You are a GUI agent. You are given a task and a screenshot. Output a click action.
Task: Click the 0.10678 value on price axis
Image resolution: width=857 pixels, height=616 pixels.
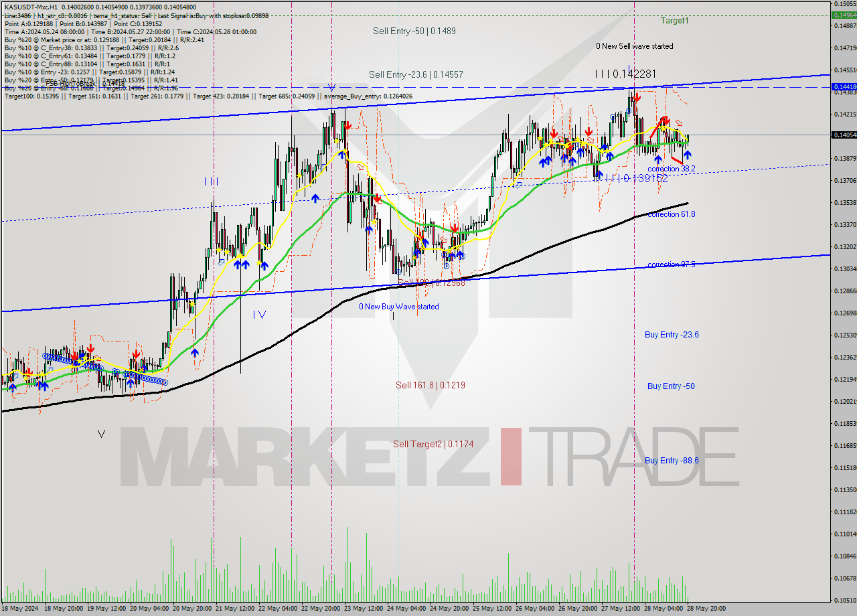click(844, 578)
